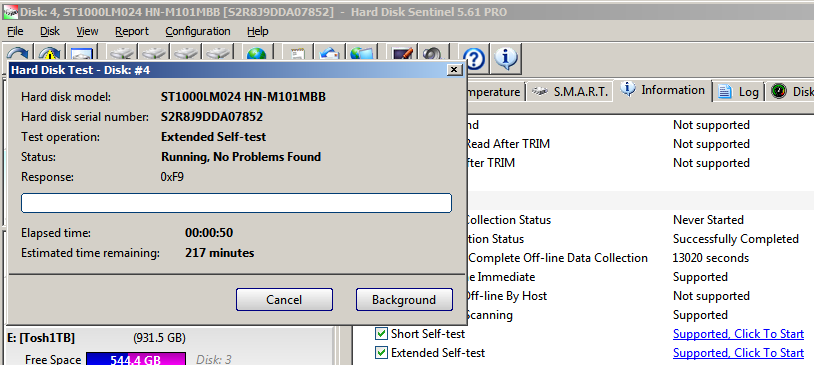
Task: Toggle the Extended Self-test checkbox
Action: point(382,353)
